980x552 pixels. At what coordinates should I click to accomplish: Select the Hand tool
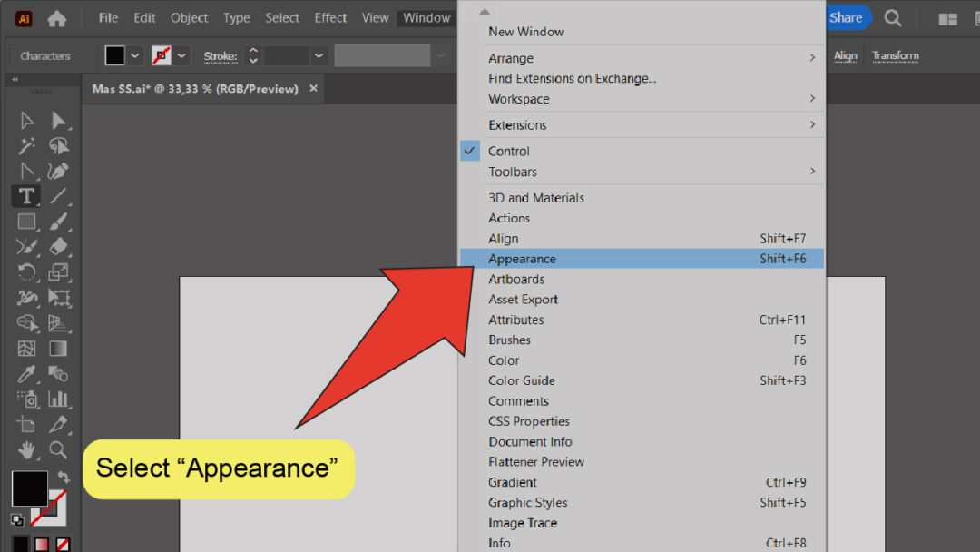click(25, 450)
